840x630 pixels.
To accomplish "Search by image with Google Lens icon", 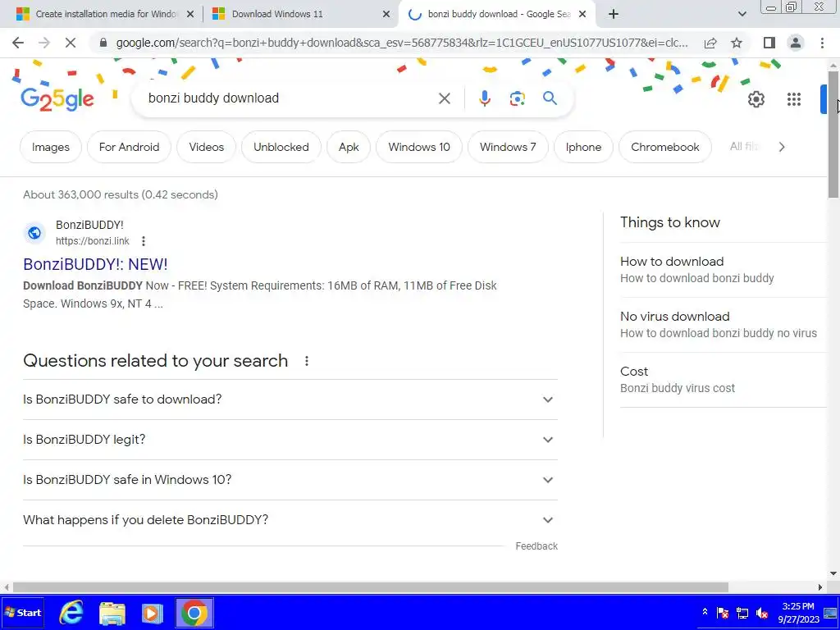I will (517, 98).
